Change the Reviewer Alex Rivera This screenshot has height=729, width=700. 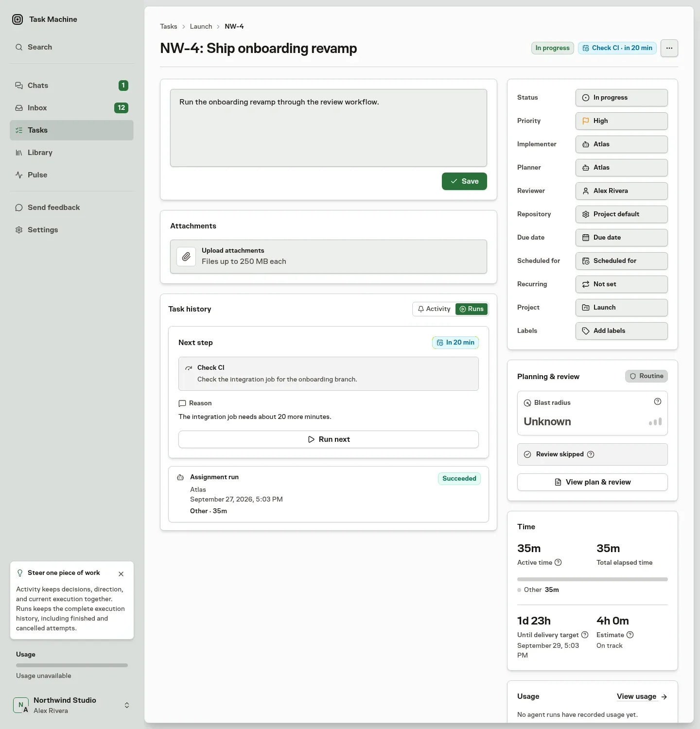621,191
